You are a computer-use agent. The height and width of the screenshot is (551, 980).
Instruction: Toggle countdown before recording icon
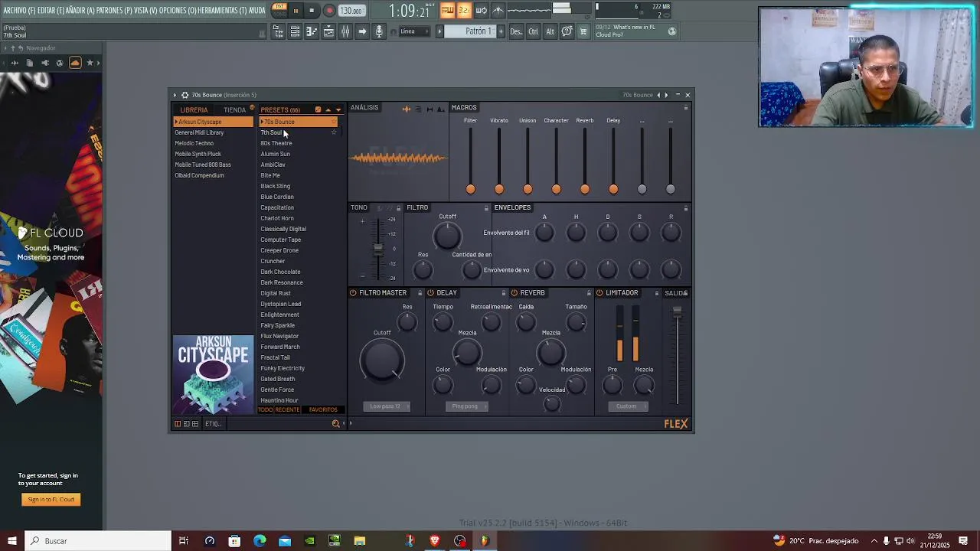(464, 11)
